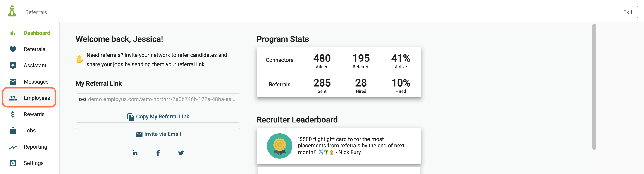Click Copy My Referral Link button
The height and width of the screenshot is (174, 644).
[158, 117]
